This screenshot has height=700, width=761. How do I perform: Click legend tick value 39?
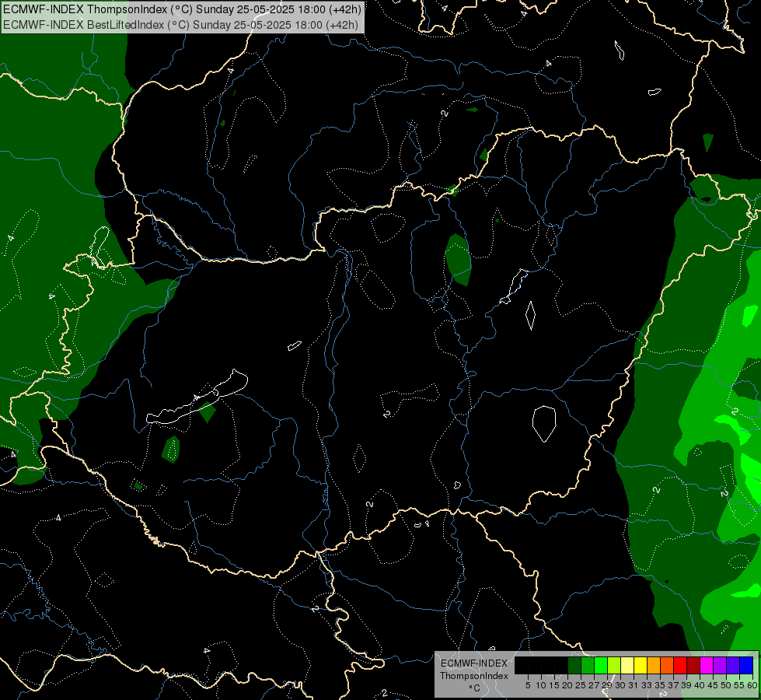click(686, 685)
